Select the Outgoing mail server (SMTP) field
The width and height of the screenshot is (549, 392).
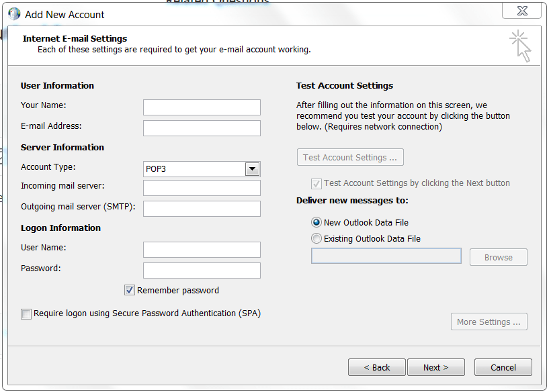click(x=202, y=209)
